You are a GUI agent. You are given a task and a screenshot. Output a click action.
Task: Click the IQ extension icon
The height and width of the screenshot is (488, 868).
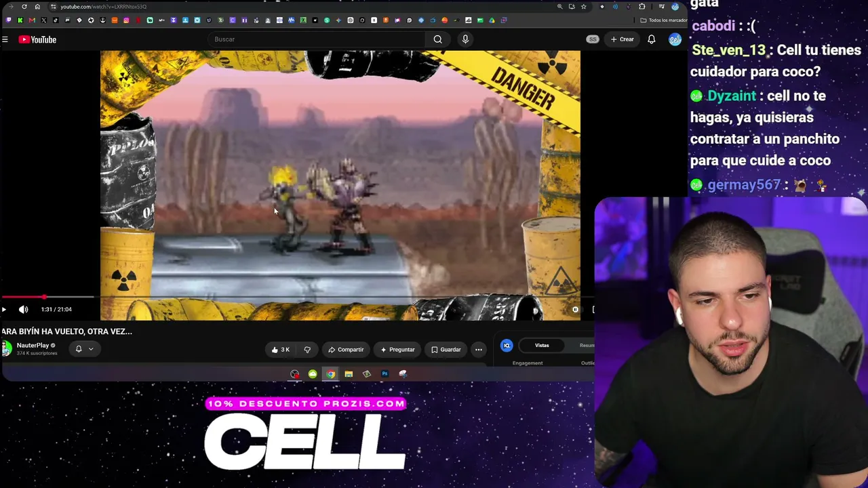coord(507,346)
